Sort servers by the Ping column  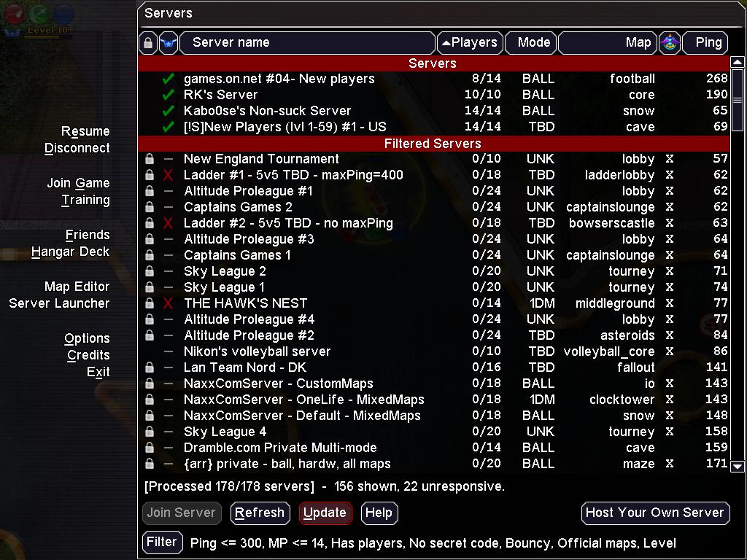tap(705, 43)
